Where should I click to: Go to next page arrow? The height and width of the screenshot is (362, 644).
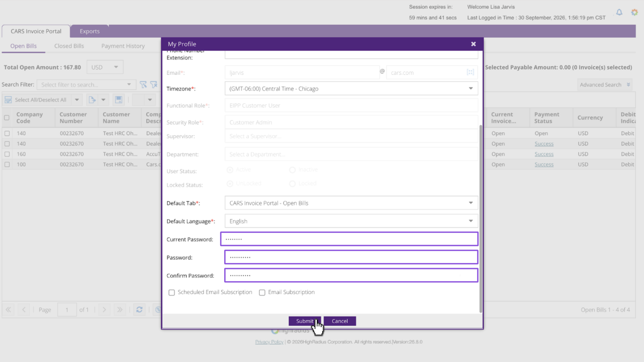point(104,309)
